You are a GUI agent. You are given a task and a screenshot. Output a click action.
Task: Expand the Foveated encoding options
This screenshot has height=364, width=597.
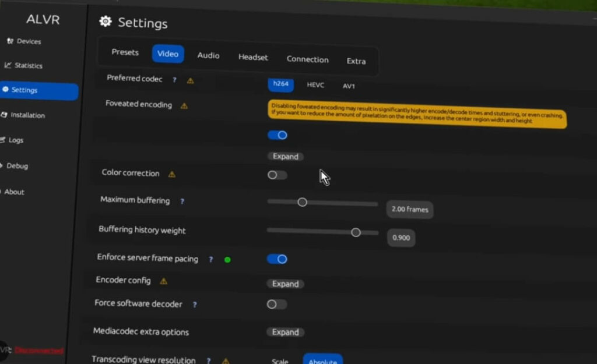(286, 156)
